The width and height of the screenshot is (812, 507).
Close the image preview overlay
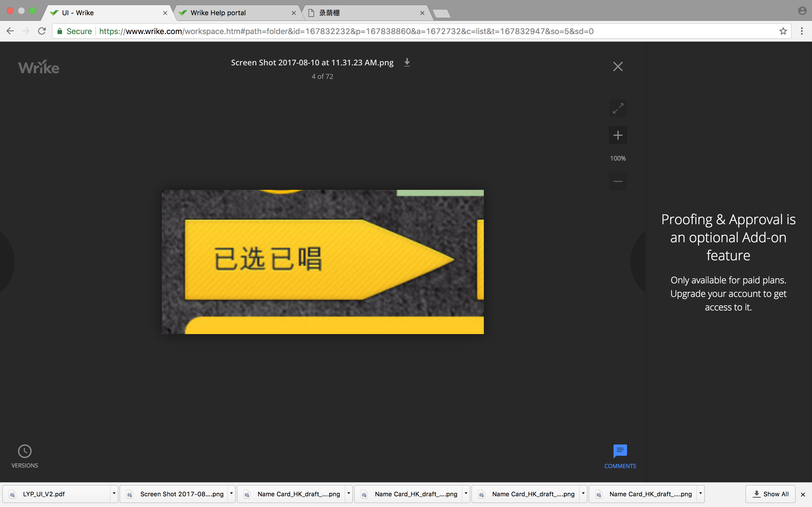click(x=618, y=66)
